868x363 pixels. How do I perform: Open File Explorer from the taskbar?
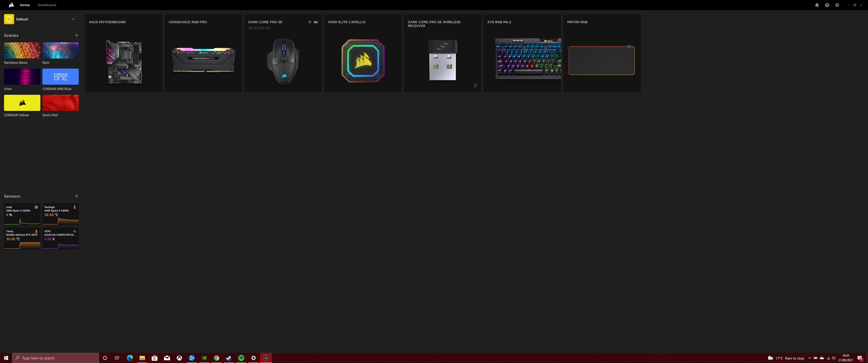[142, 358]
